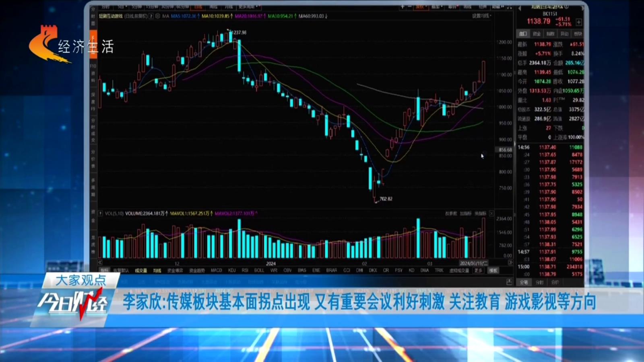Image resolution: width=644 pixels, height=362 pixels.
Task: Close the volume indicator panel
Action: [x=491, y=214]
